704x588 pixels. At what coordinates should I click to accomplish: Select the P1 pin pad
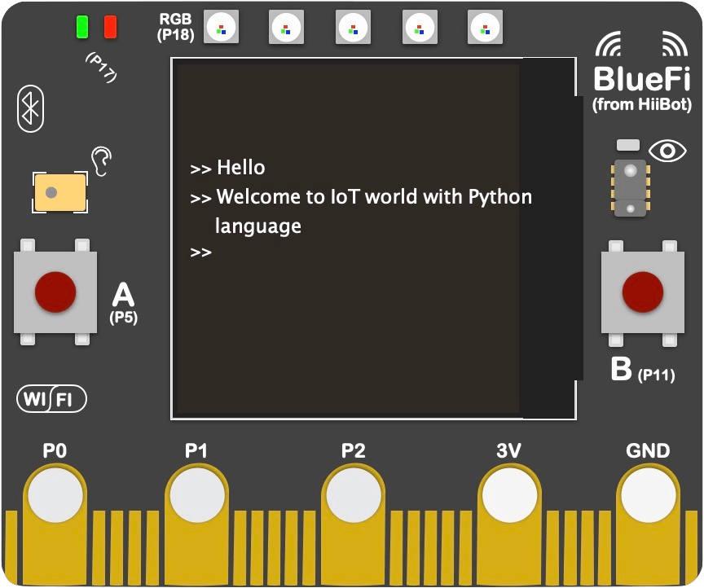pos(196,492)
